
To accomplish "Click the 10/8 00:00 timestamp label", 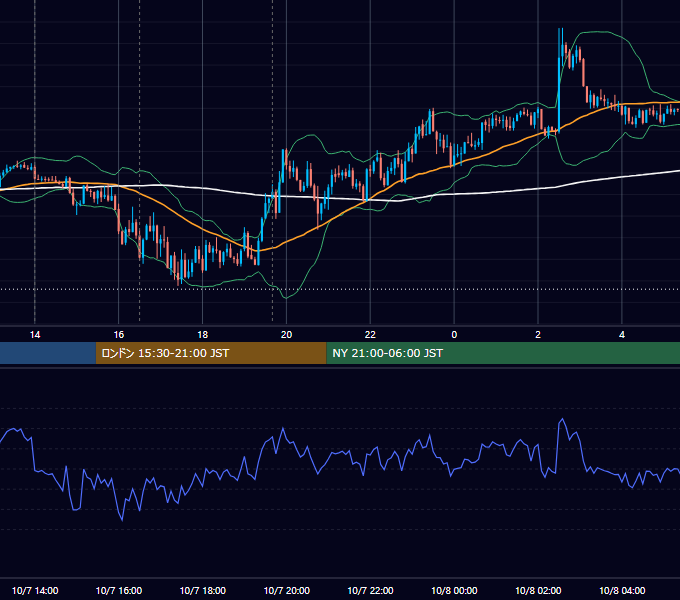I will pyautogui.click(x=454, y=590).
